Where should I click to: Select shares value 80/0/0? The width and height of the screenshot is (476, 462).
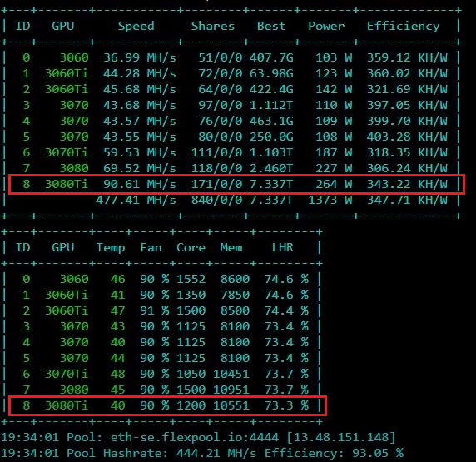pos(221,137)
